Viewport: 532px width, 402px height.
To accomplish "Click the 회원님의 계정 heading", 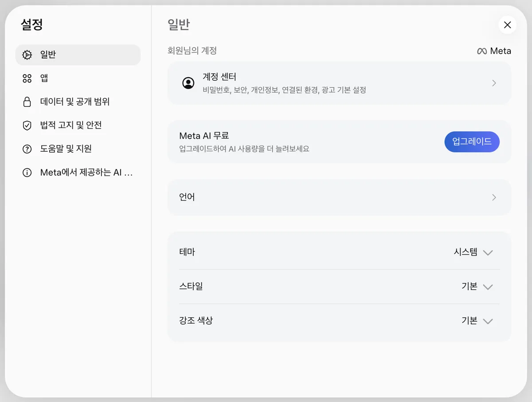I will pos(192,51).
